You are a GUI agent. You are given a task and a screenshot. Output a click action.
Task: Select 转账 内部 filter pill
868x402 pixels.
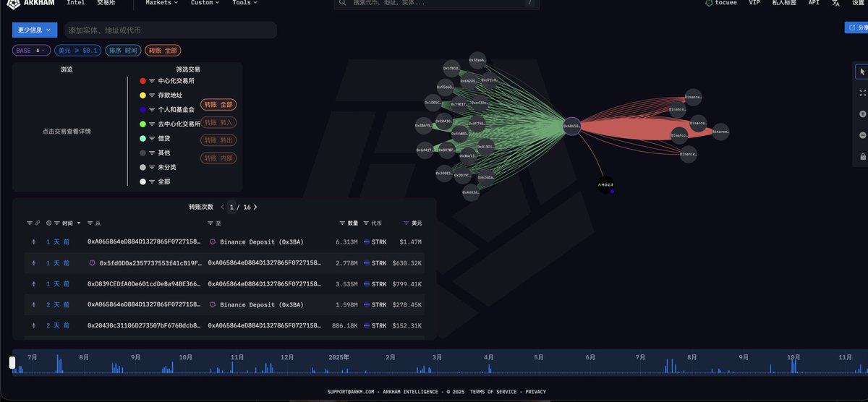[x=218, y=158]
